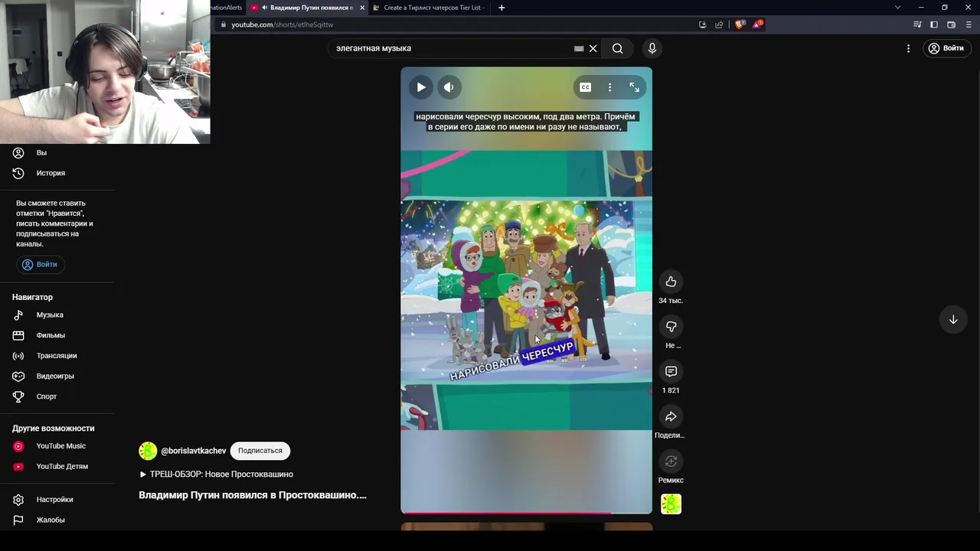Open the browser hamburger main menu

point(968,24)
